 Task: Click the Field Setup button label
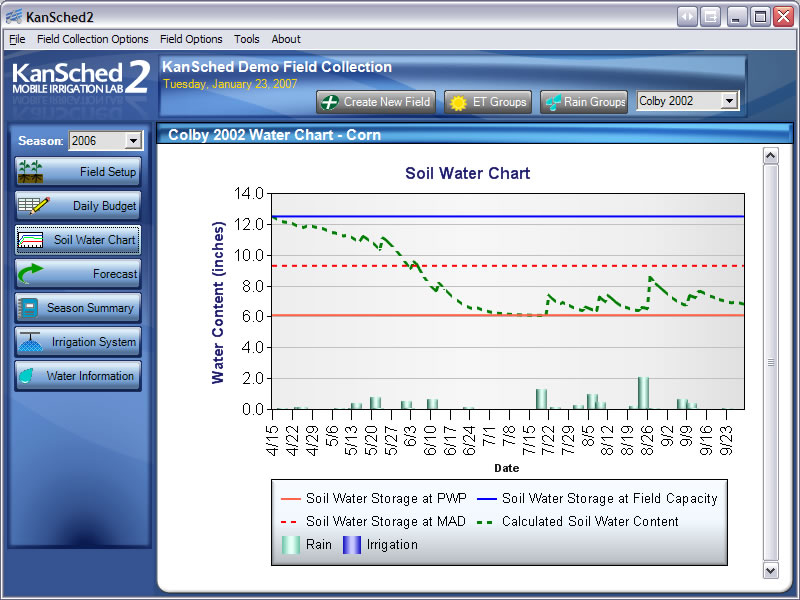[x=108, y=172]
